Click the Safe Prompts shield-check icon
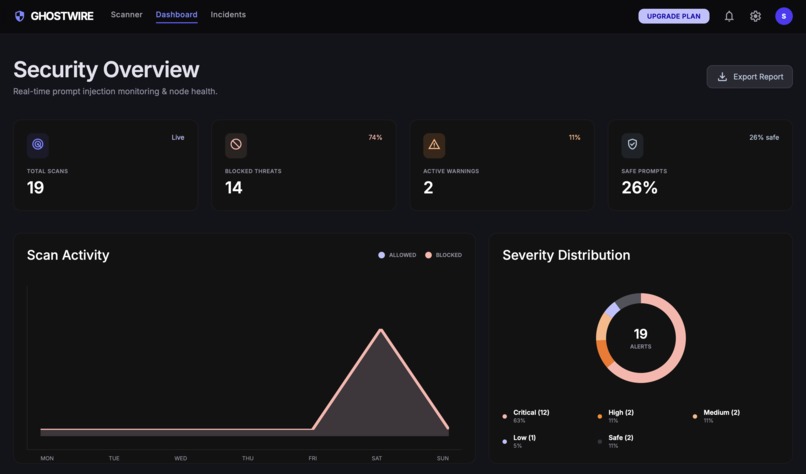Image resolution: width=806 pixels, height=474 pixels. [632, 144]
